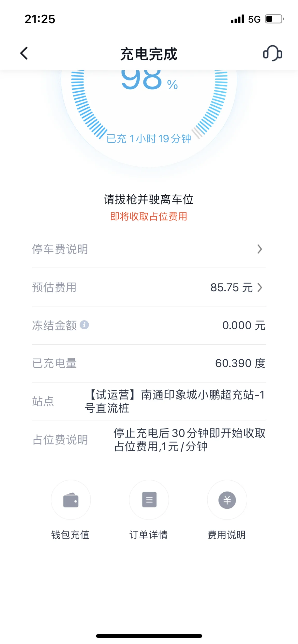Tap the battery status icon

point(274,19)
